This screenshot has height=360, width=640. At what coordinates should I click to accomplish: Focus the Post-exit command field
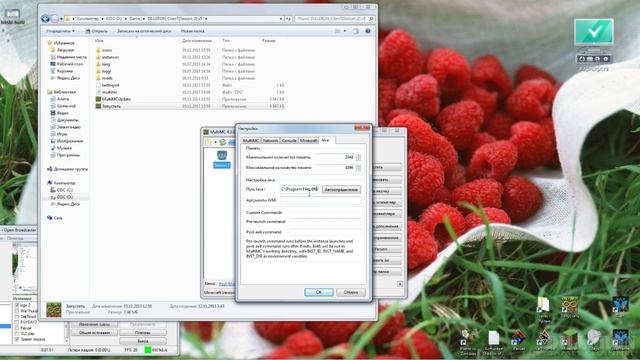[x=325, y=232]
